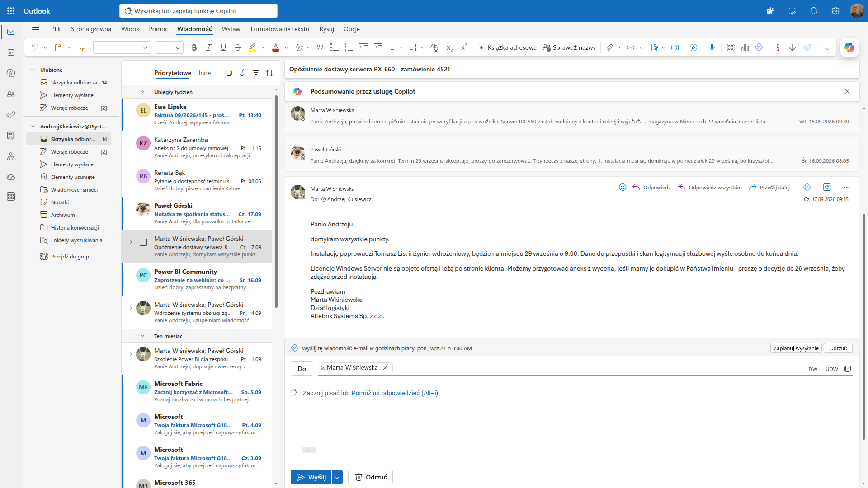Viewport: 868px width, 488px height.
Task: Apply subscript formatting
Action: 449,47
